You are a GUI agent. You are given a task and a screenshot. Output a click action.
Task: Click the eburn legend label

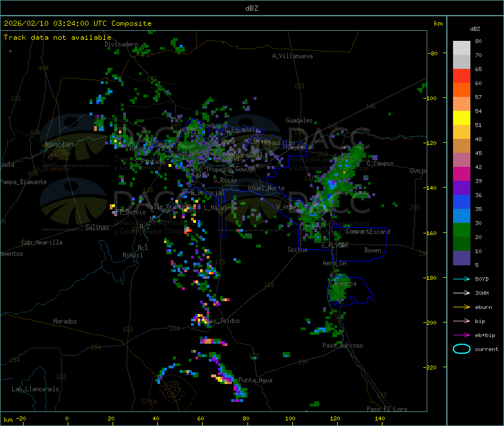point(483,307)
